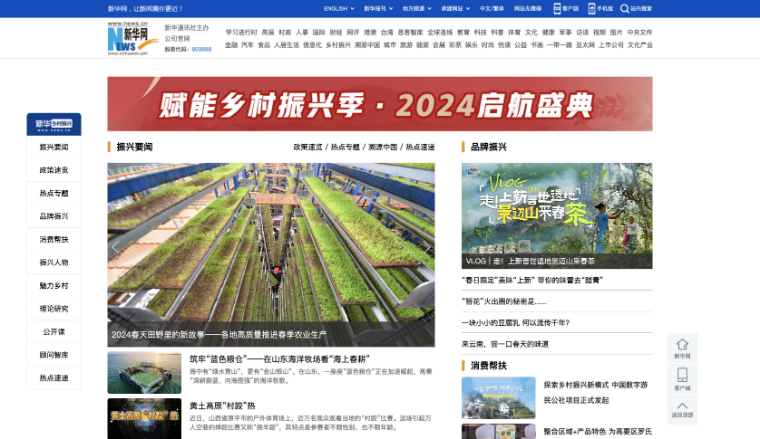
Task: Click the 品牌振兴 section heading
Action: pyautogui.click(x=489, y=147)
